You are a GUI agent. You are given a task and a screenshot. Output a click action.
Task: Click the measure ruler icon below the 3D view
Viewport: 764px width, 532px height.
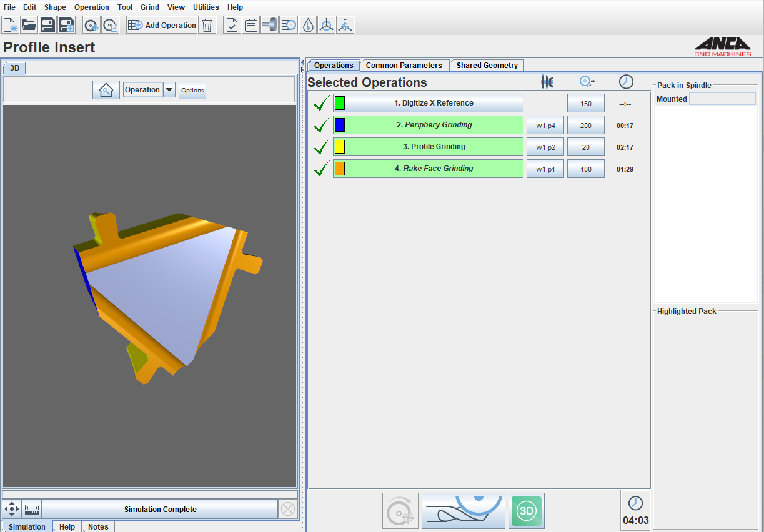click(32, 509)
